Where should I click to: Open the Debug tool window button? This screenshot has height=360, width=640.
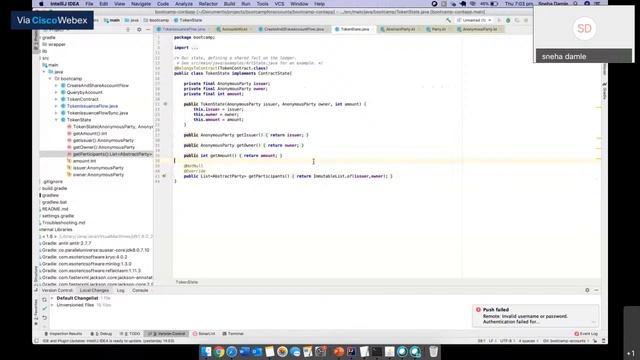(101, 334)
